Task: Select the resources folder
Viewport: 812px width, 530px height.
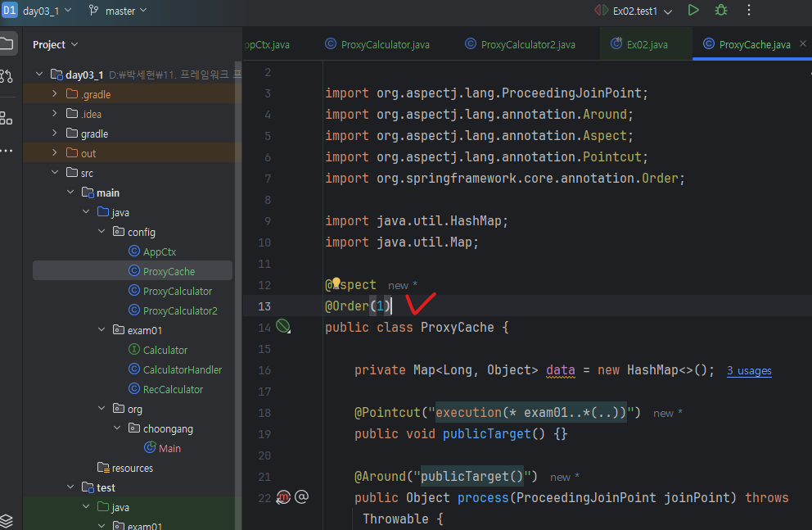Action: click(x=125, y=468)
